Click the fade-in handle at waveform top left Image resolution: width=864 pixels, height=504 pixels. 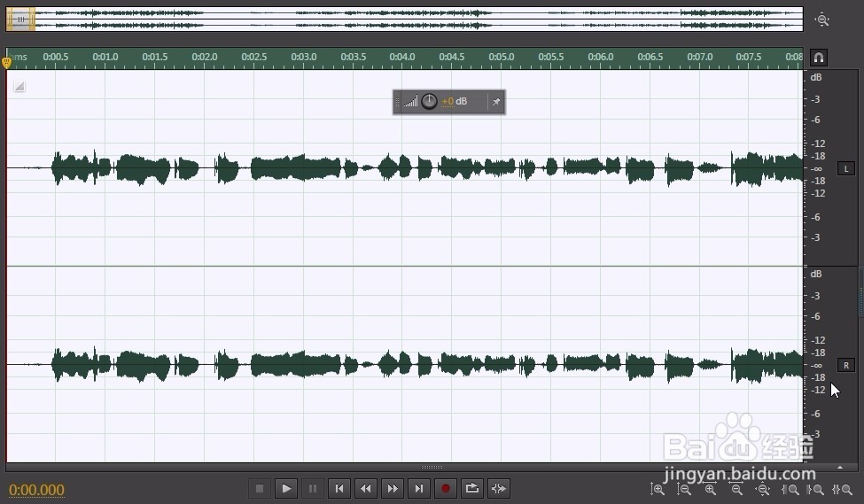pos(19,87)
